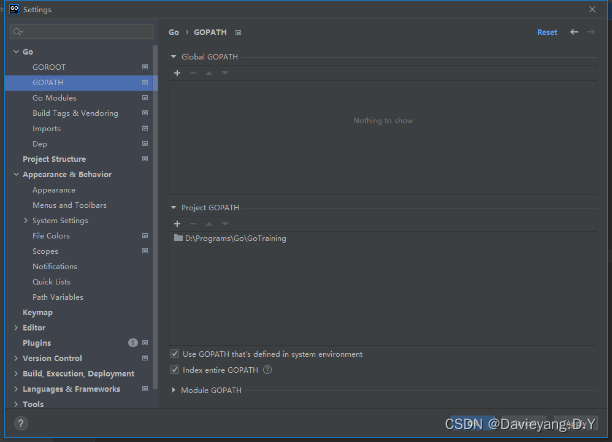
Task: Expand the Editor node
Action: [x=16, y=328]
